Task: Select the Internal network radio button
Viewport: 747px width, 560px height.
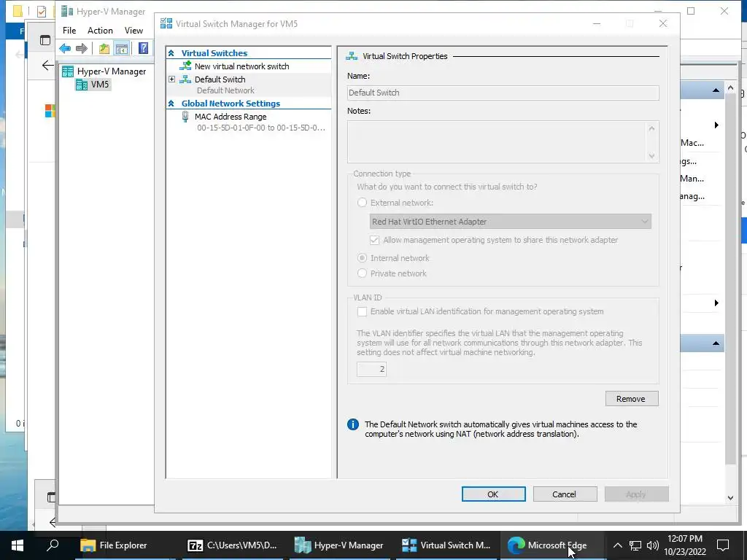Action: 362,258
